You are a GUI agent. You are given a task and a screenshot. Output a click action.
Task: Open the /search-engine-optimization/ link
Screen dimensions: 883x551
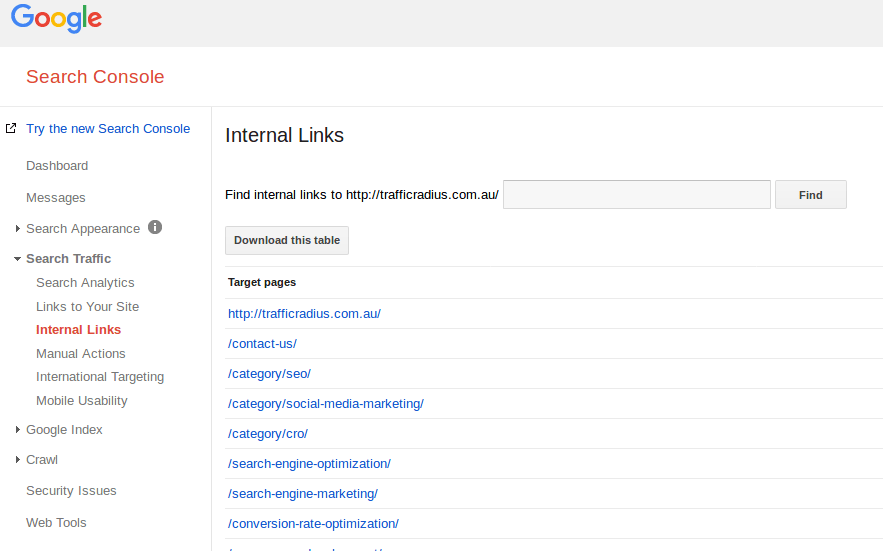(309, 464)
